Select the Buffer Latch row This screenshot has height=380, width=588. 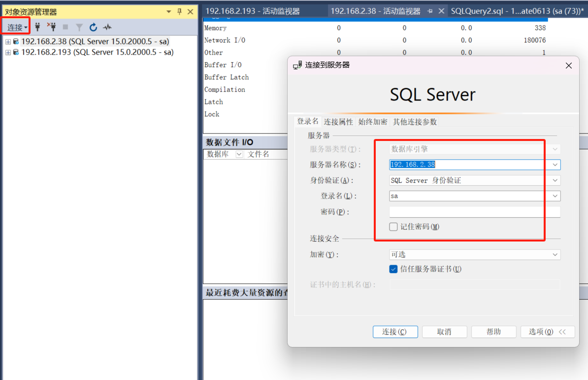pyautogui.click(x=227, y=77)
